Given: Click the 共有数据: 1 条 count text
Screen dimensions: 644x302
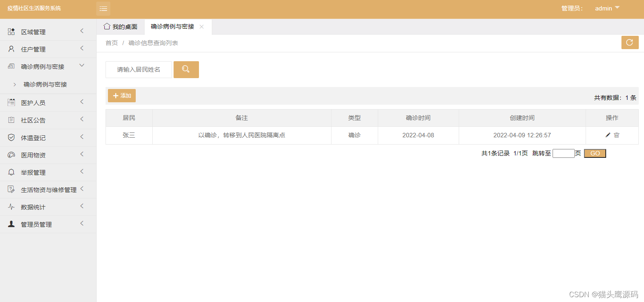Looking at the screenshot, I should [x=615, y=98].
